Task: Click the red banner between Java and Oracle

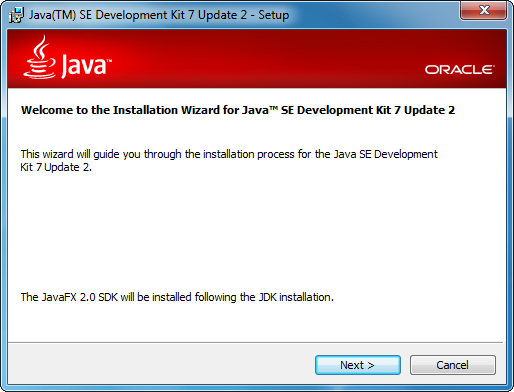Action: point(267,60)
